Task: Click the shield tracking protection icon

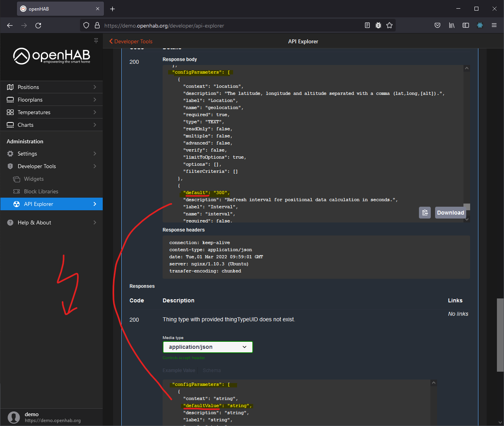Action: 86,26
